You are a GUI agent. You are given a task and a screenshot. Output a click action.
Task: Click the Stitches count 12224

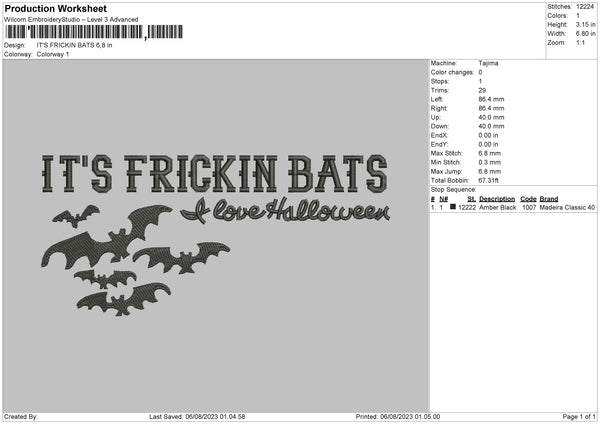coord(586,6)
